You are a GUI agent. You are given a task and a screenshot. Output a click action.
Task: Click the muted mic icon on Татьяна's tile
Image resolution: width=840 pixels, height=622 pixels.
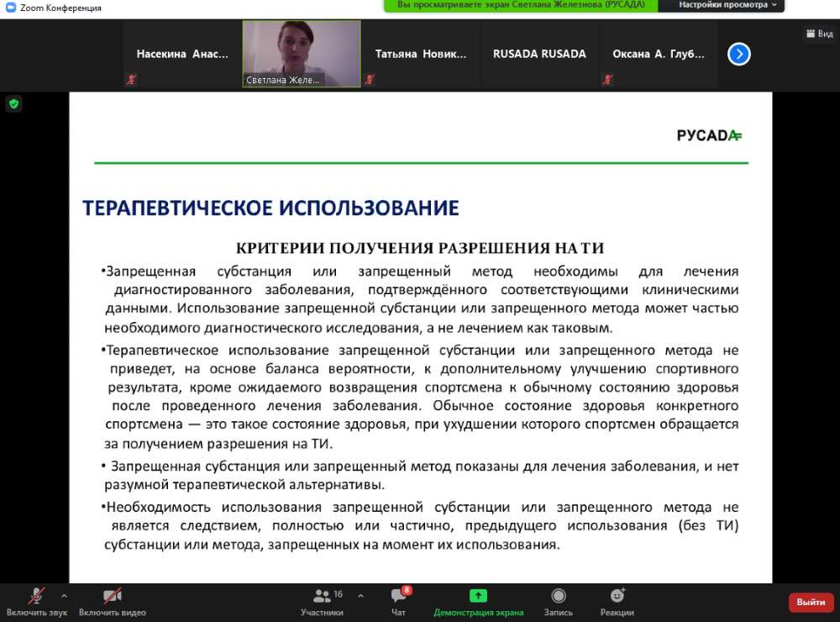[x=370, y=80]
